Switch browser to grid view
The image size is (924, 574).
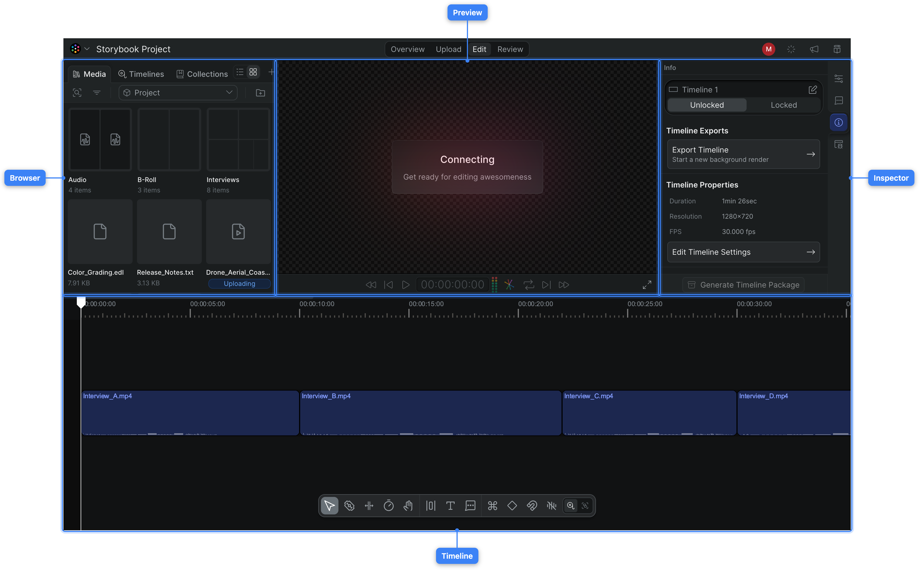tap(253, 72)
